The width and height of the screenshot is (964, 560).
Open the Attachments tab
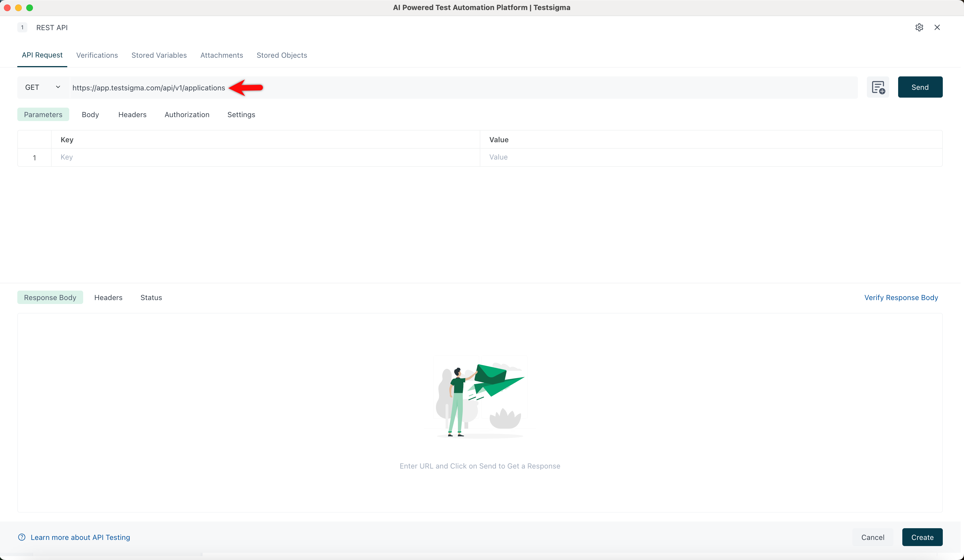click(222, 55)
